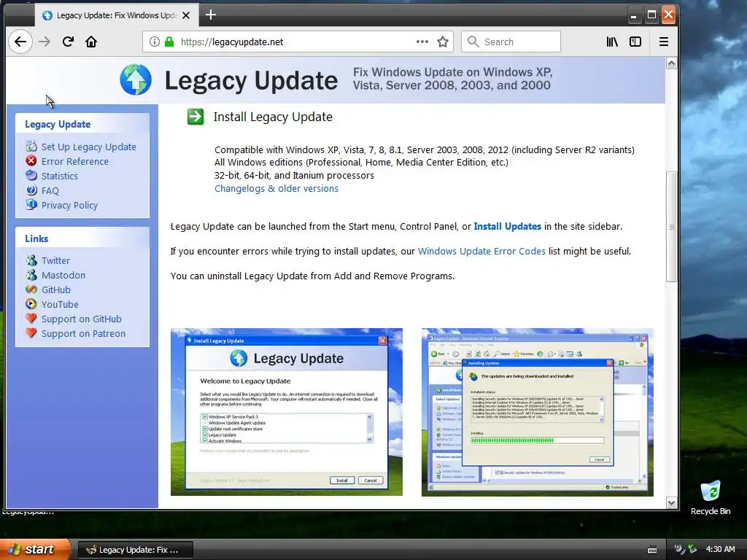Image resolution: width=747 pixels, height=560 pixels.
Task: Click the network tray icon
Action: [692, 550]
